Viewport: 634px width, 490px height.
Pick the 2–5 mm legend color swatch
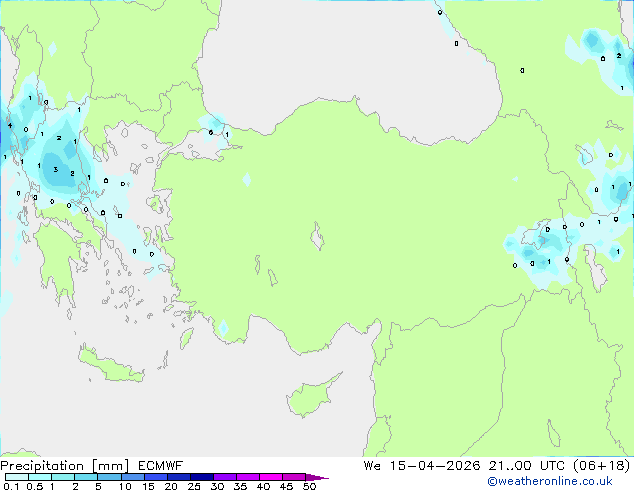point(86,477)
